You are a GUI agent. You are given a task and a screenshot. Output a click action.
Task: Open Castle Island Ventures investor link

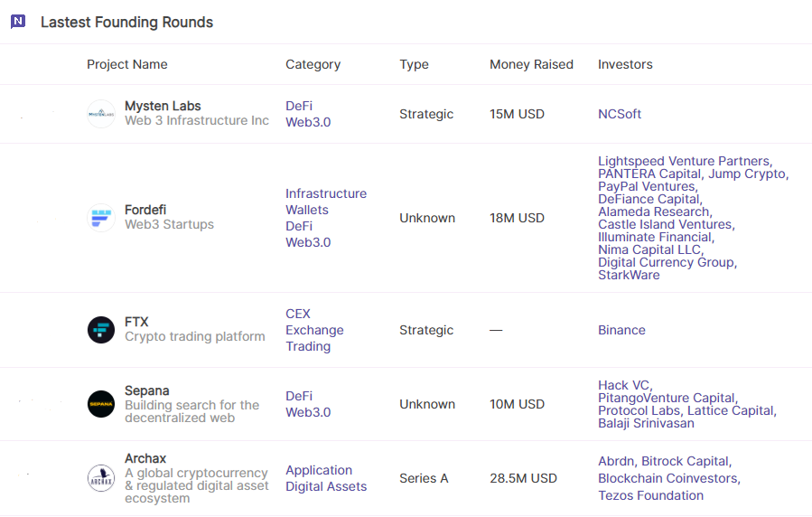tap(667, 224)
